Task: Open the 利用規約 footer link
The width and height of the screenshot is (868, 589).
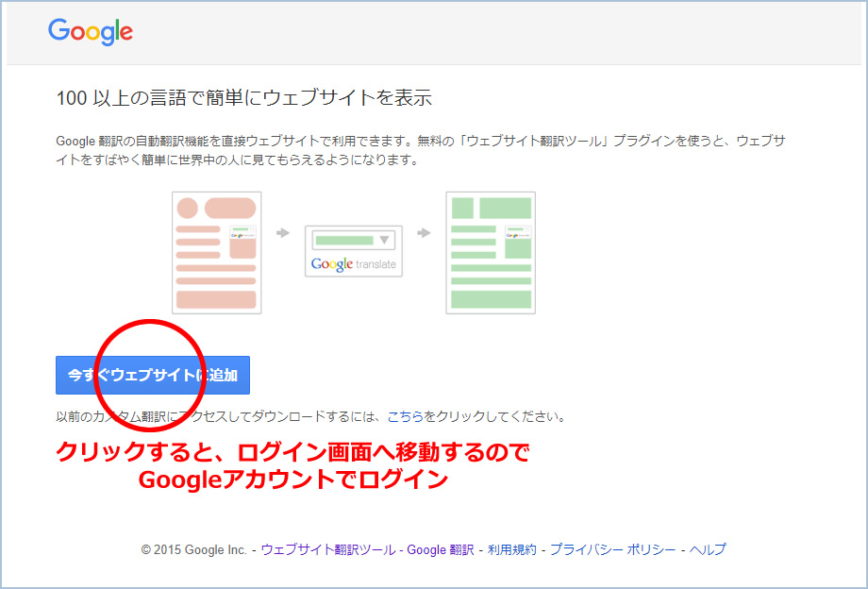Action: [x=512, y=549]
